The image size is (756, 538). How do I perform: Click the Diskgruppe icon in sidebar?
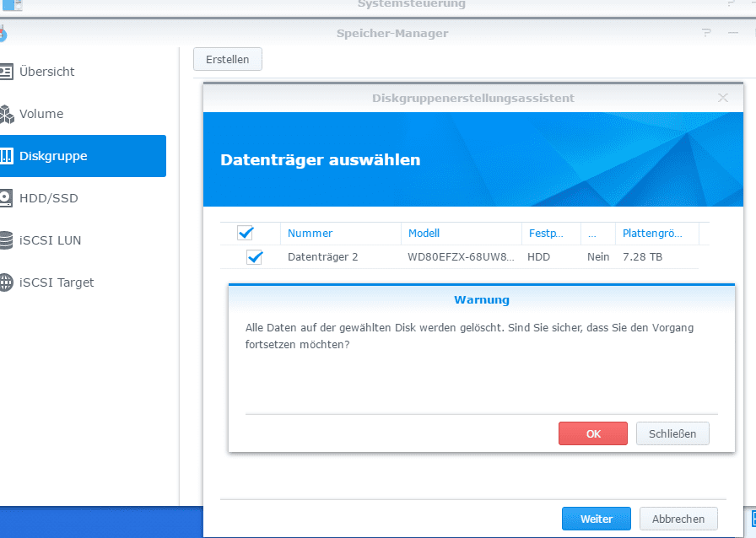[x=6, y=156]
